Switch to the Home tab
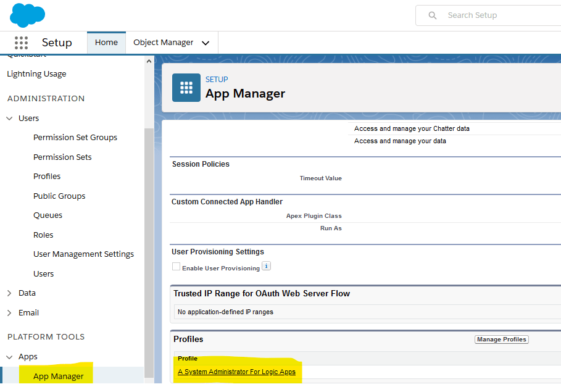 tap(106, 43)
